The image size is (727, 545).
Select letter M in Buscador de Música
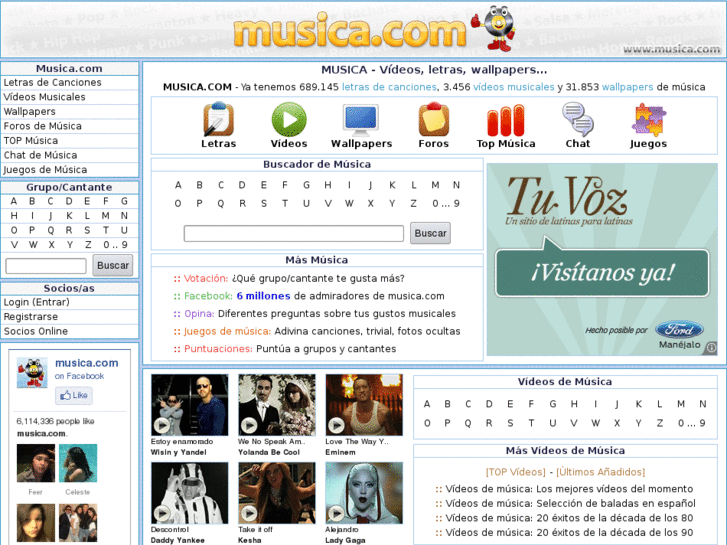[x=435, y=185]
